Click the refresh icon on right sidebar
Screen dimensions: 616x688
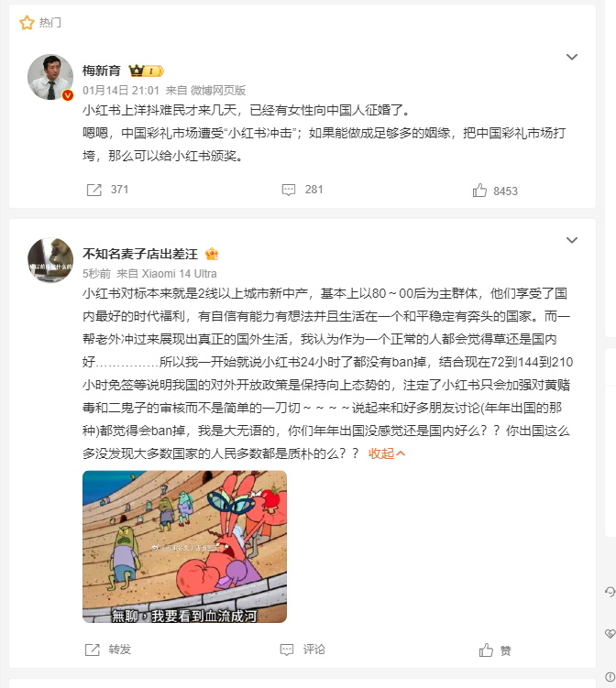coord(610,592)
